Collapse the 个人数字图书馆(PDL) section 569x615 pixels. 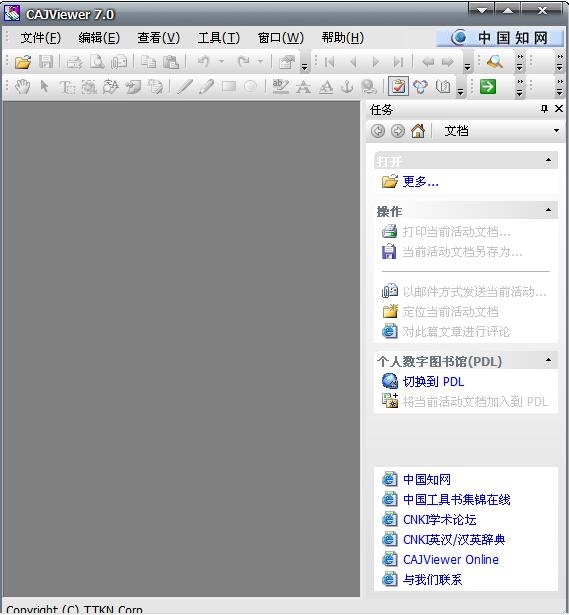tap(549, 360)
